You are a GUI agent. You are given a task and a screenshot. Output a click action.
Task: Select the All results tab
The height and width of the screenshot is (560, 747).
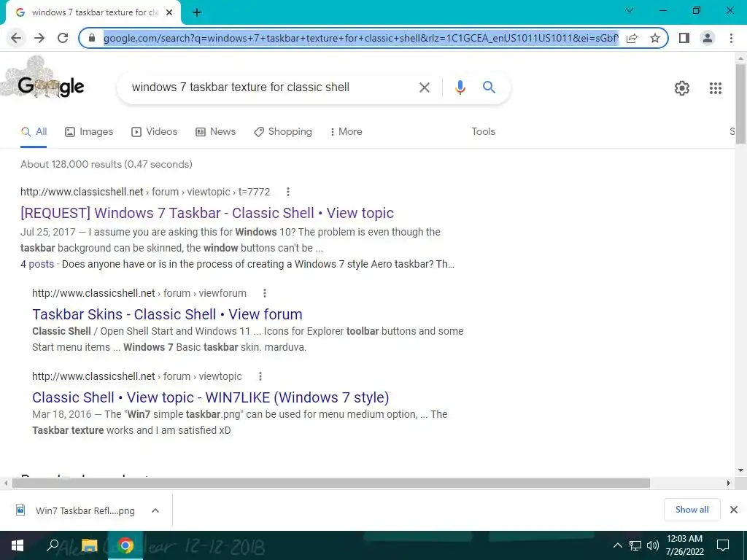[34, 132]
